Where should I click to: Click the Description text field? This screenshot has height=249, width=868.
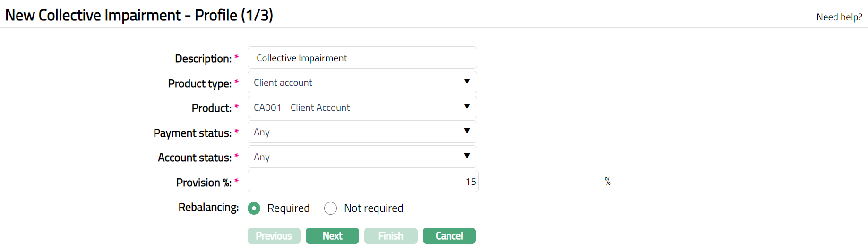[362, 58]
